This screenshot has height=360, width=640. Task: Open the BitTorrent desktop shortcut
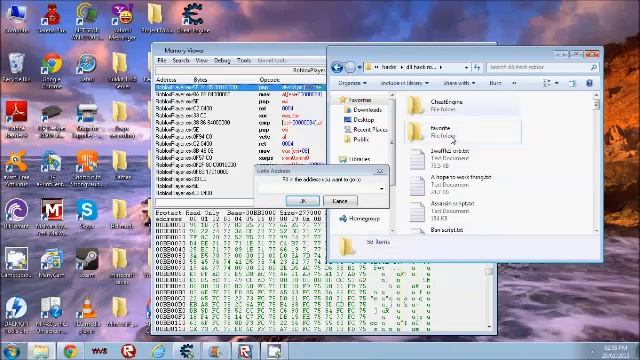(x=16, y=214)
